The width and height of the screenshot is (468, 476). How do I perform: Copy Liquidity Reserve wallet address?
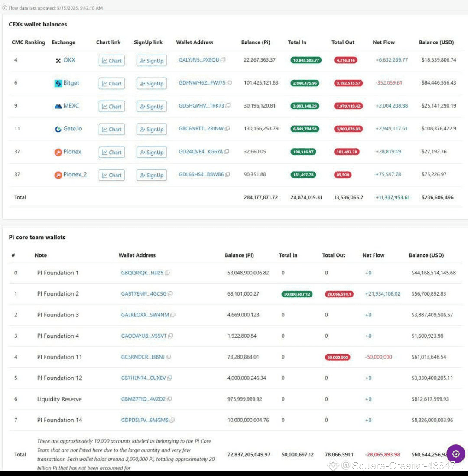(169, 399)
